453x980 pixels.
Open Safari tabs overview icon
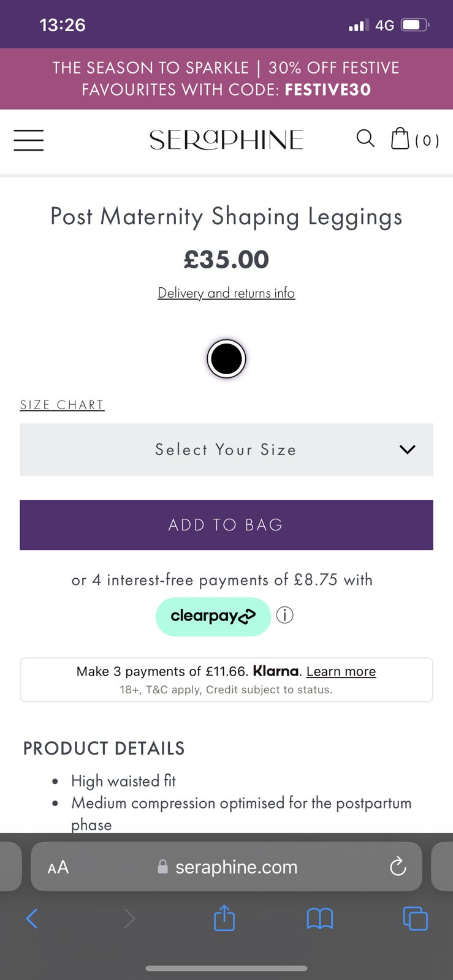pos(415,918)
